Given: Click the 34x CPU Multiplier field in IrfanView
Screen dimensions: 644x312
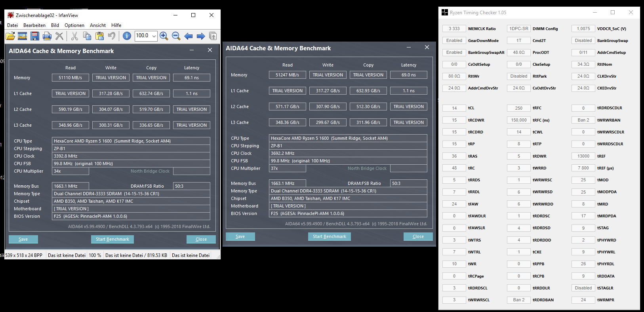Looking at the screenshot, I should pos(70,171).
